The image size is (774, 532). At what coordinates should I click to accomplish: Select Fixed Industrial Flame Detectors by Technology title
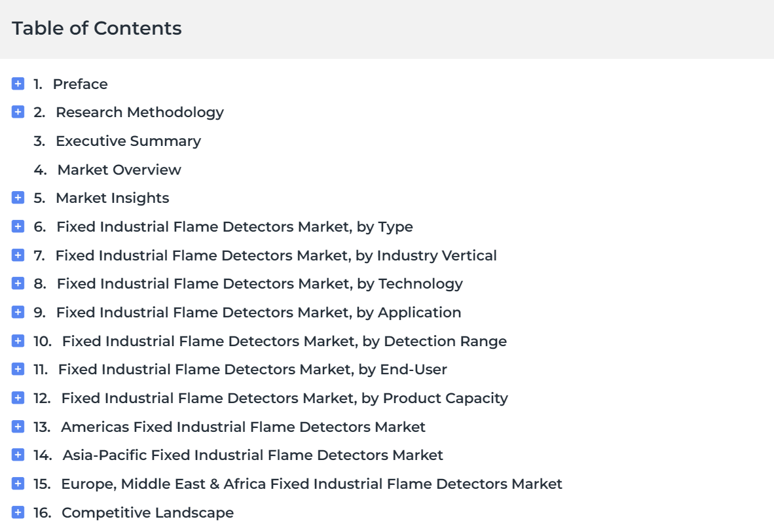pos(260,284)
